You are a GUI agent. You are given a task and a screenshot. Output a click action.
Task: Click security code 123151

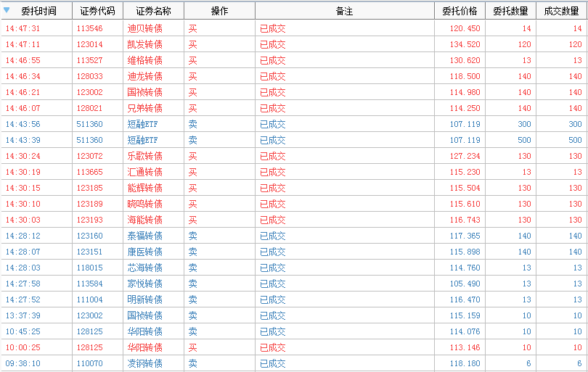[89, 252]
